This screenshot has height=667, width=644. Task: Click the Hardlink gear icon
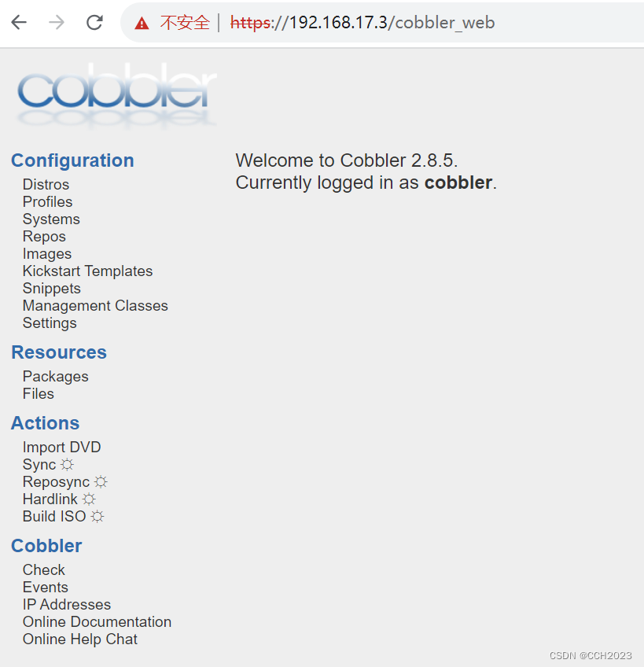(89, 499)
